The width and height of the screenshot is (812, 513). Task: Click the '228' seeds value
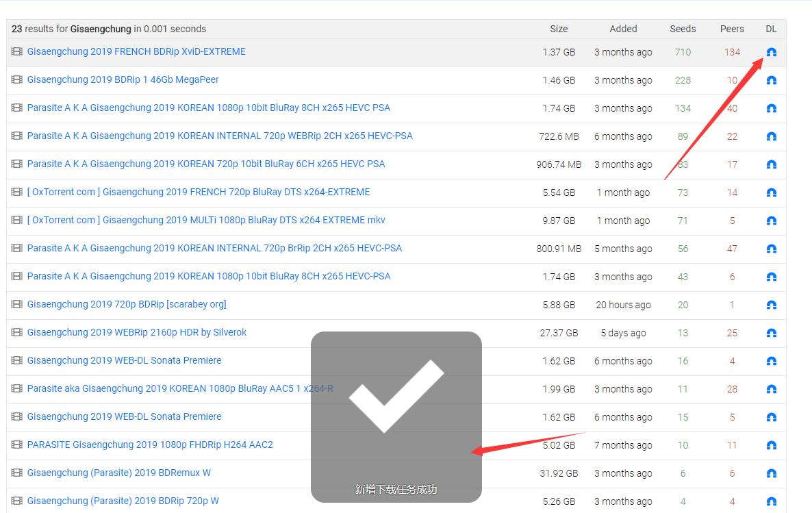click(x=683, y=80)
